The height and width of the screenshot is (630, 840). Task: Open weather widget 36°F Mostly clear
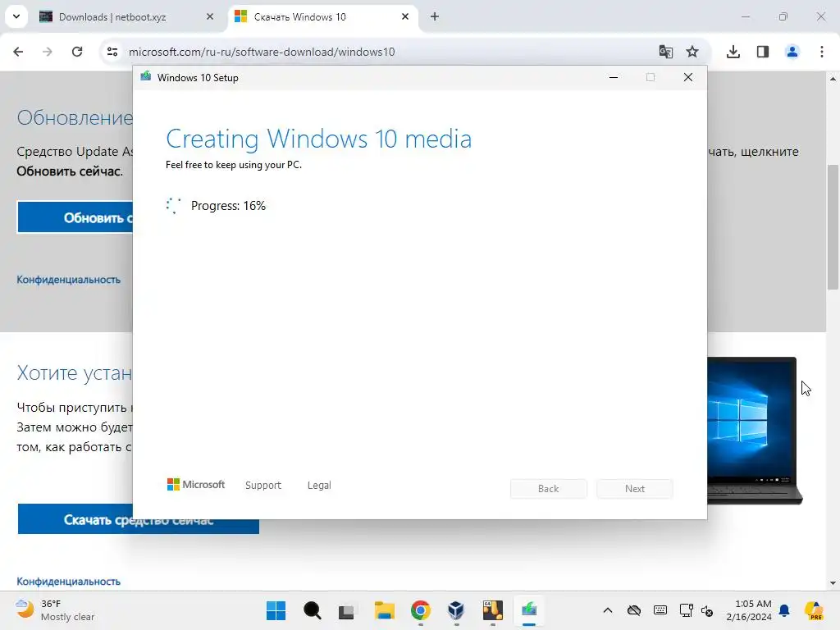[x=55, y=610]
